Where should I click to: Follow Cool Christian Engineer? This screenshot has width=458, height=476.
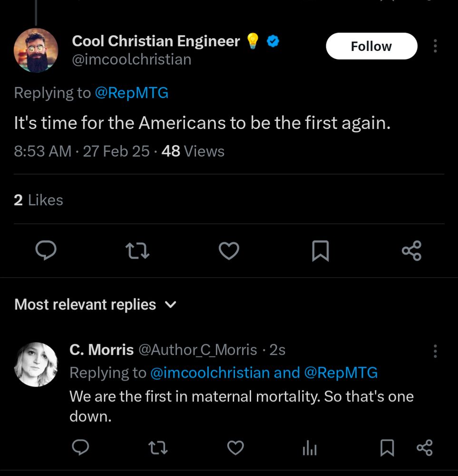(371, 46)
